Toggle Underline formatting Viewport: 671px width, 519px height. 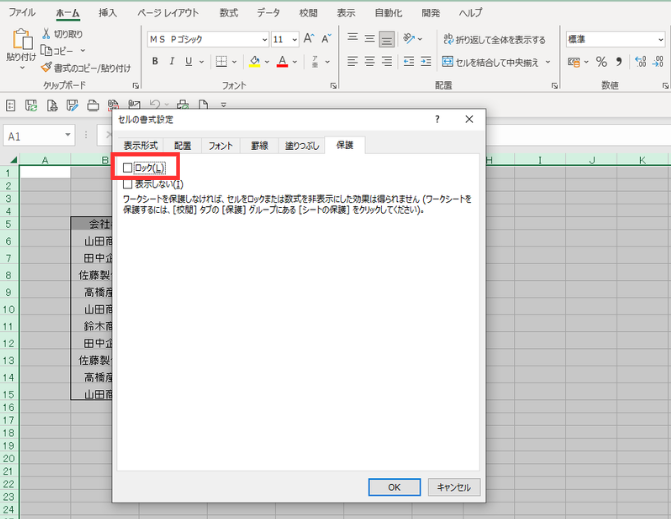click(x=188, y=62)
